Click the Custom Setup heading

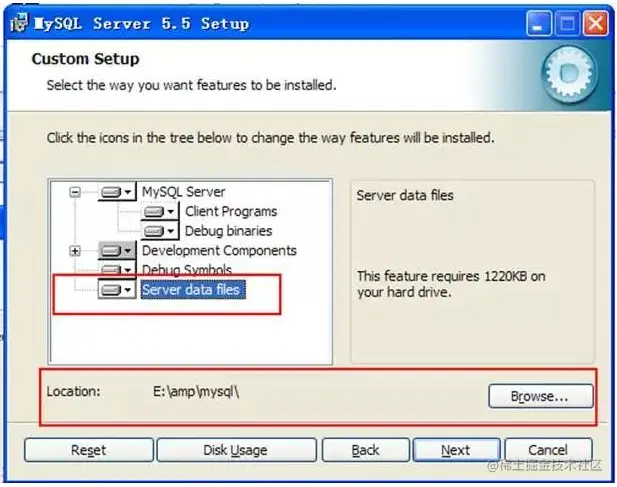point(85,59)
